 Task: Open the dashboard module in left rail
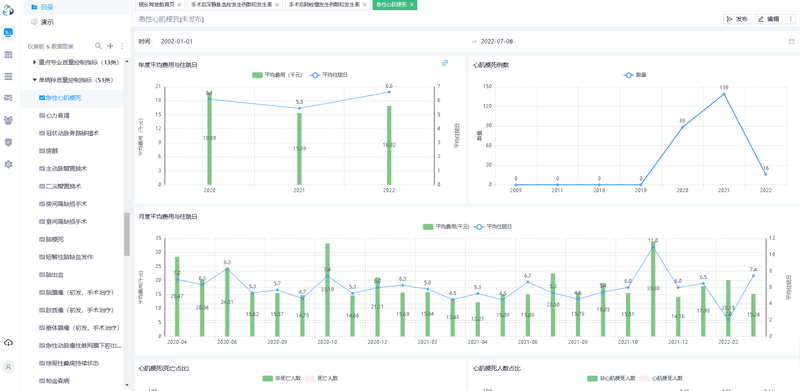point(8,33)
